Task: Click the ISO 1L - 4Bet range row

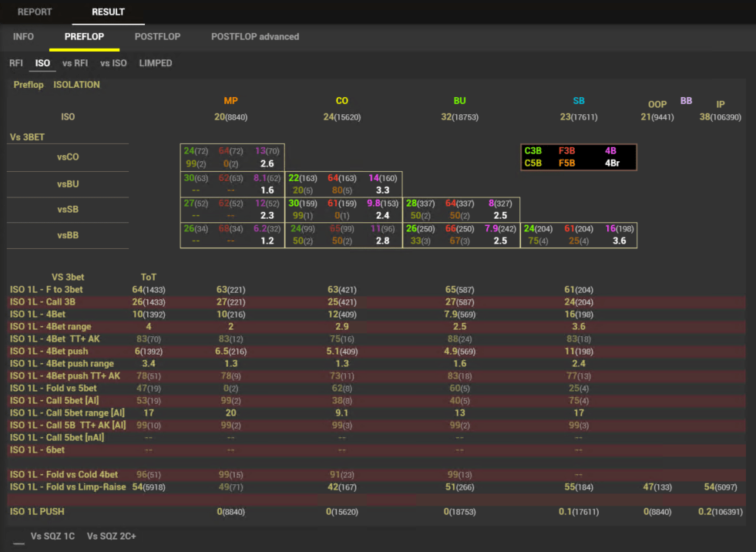Action: (x=377, y=327)
